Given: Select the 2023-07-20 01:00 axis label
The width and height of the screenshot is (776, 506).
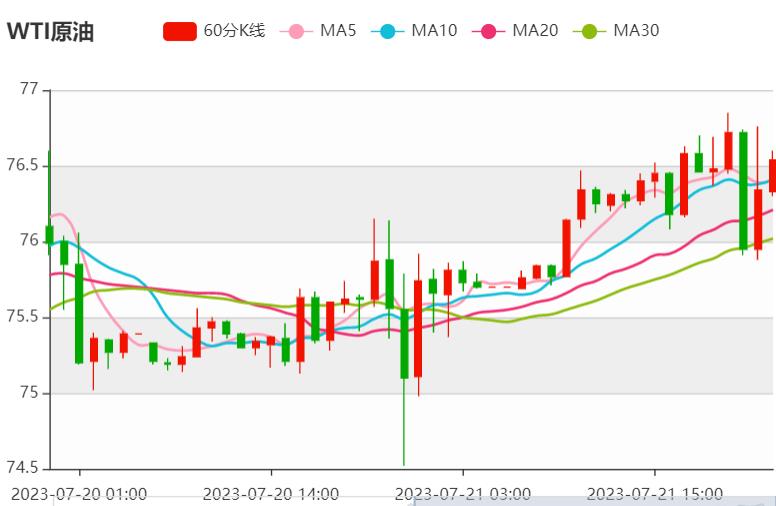Looking at the screenshot, I should (79, 494).
